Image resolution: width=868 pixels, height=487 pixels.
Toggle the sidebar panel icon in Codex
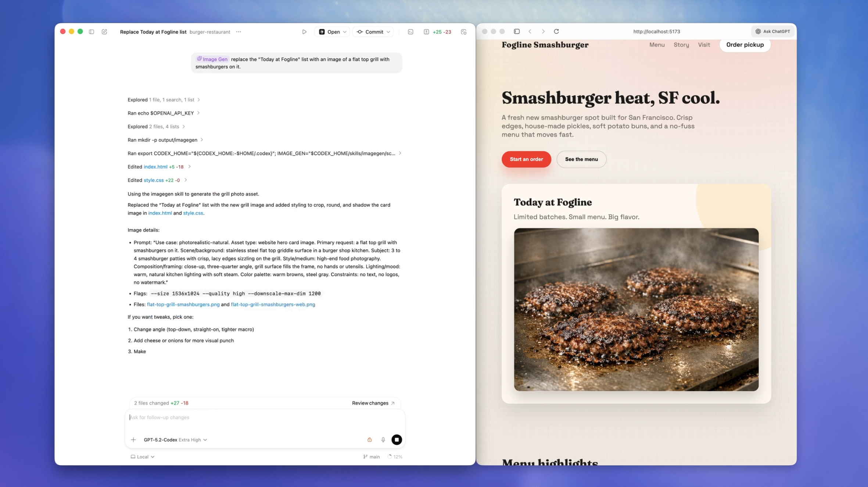pos(92,32)
